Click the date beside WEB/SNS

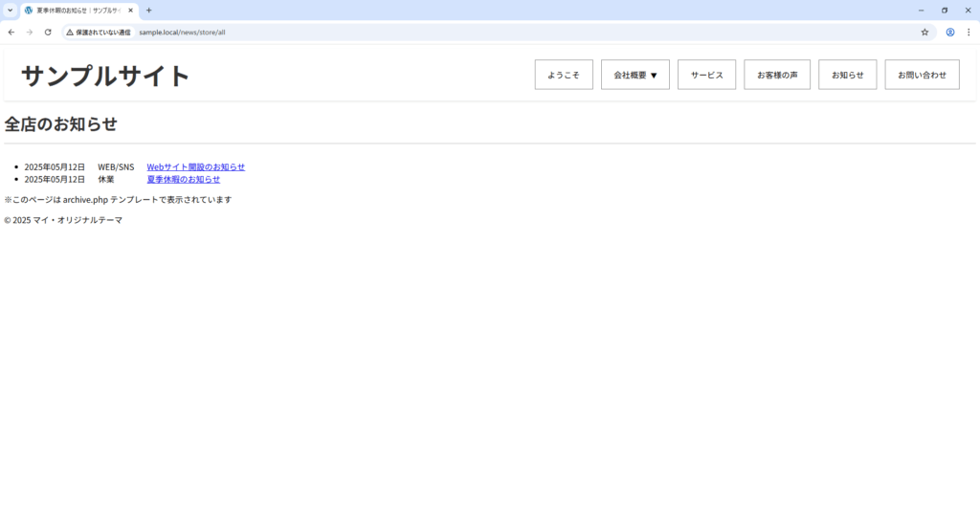pos(55,166)
